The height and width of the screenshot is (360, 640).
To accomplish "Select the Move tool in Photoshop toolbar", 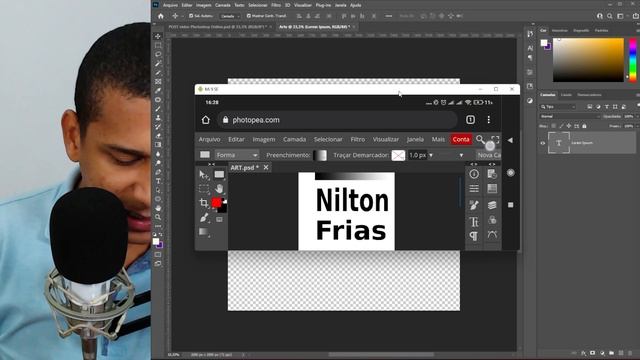I will tap(158, 36).
